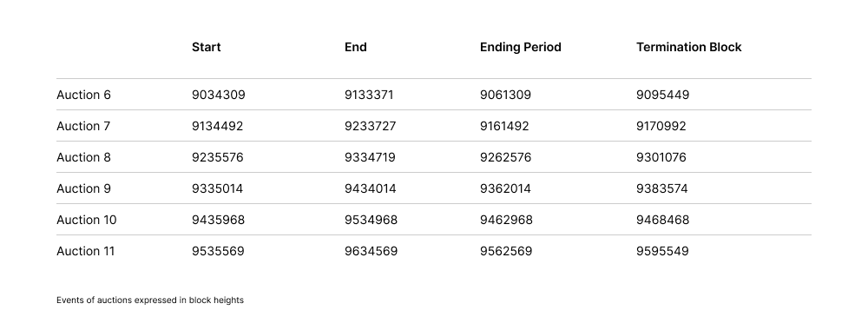The width and height of the screenshot is (868, 330).
Task: Click the caption about block heights
Action: (x=150, y=300)
